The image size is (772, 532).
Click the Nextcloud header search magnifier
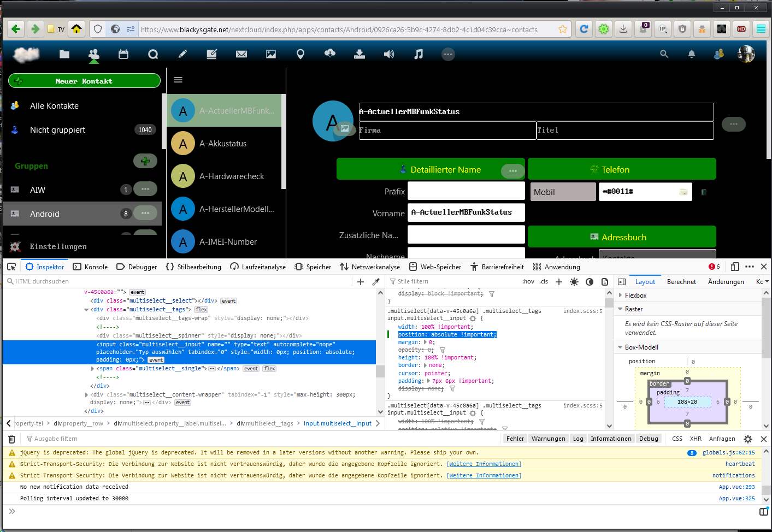[664, 54]
